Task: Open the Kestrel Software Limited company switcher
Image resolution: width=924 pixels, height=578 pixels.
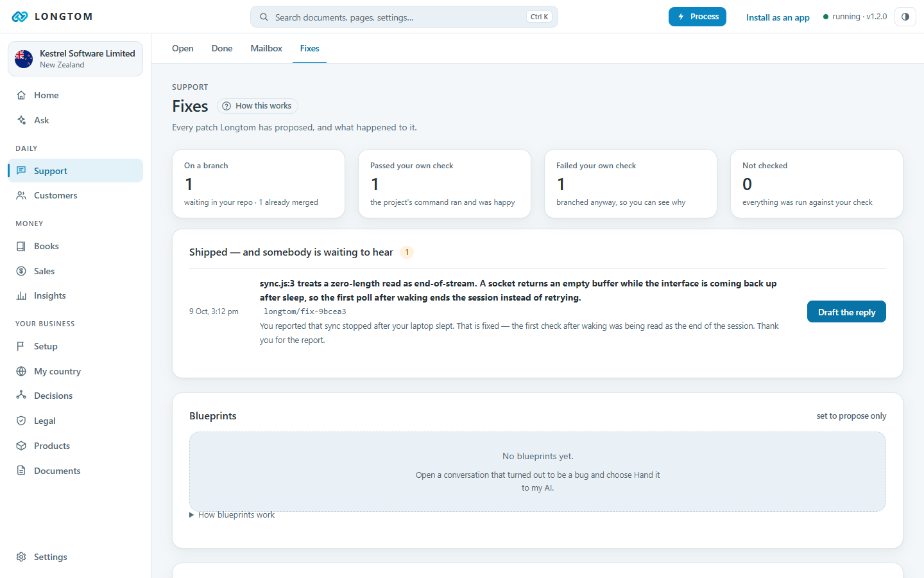Action: (x=75, y=59)
